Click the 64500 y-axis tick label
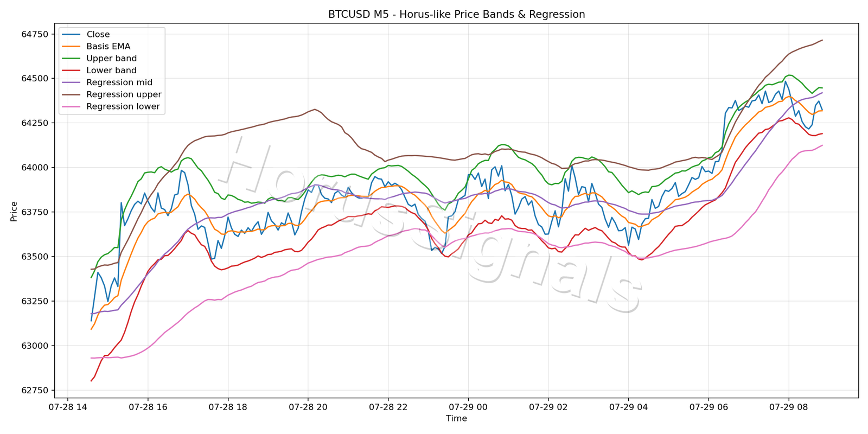The image size is (868, 434). point(36,79)
